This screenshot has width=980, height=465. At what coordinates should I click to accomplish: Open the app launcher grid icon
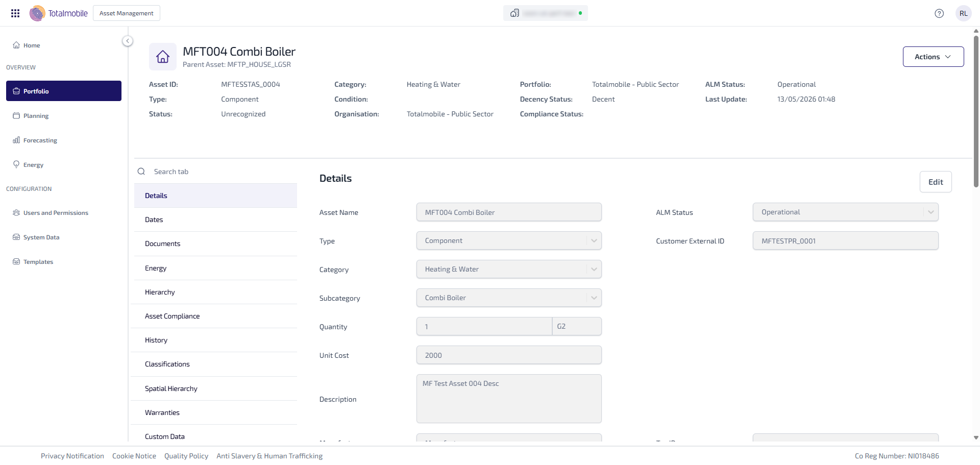[15, 13]
